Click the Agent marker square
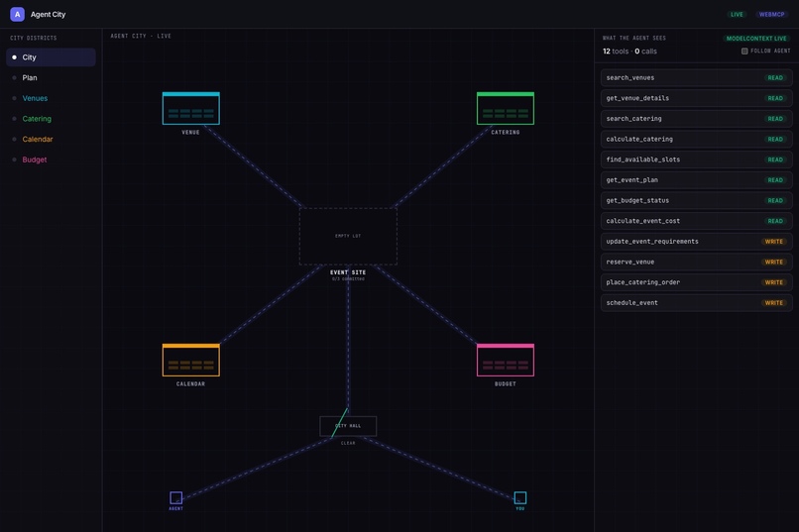 (175, 497)
